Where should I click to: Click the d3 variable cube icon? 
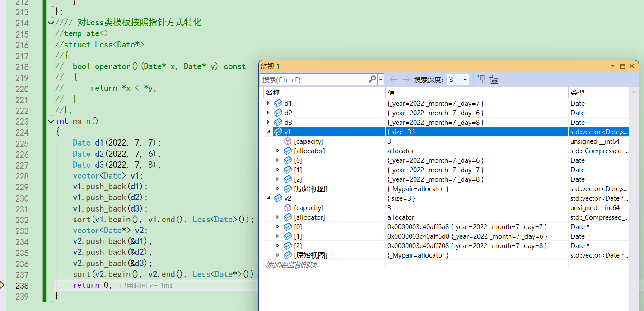278,122
